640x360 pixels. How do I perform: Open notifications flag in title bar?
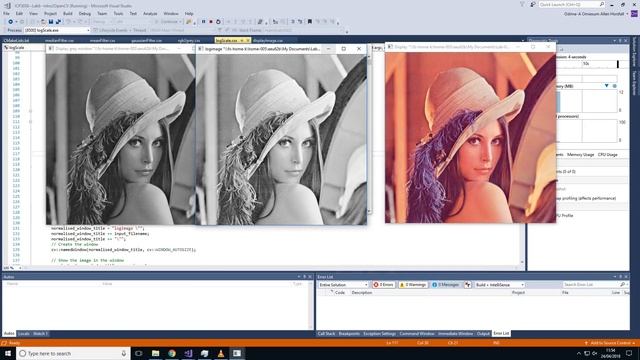tap(522, 4)
